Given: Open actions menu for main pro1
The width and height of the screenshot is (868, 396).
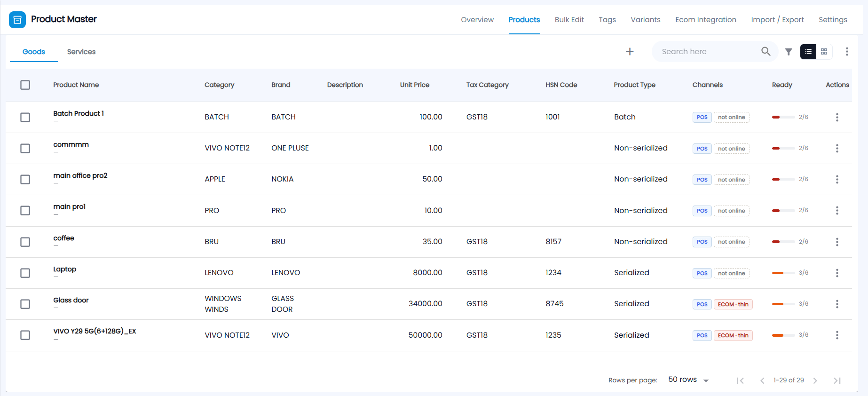Looking at the screenshot, I should [837, 211].
